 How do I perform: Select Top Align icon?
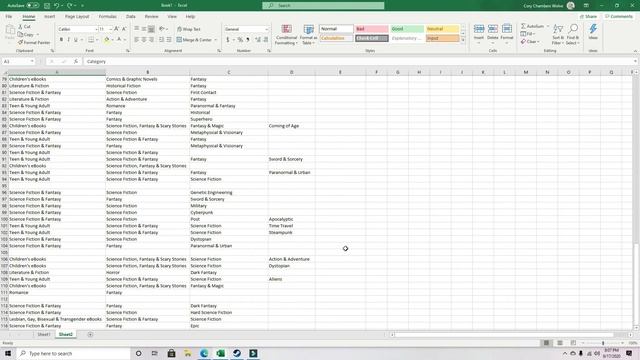point(137,29)
